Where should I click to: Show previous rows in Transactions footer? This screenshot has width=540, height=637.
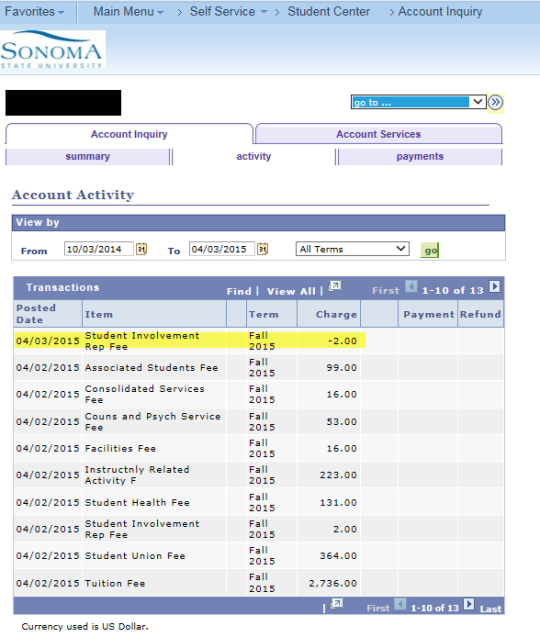400,604
